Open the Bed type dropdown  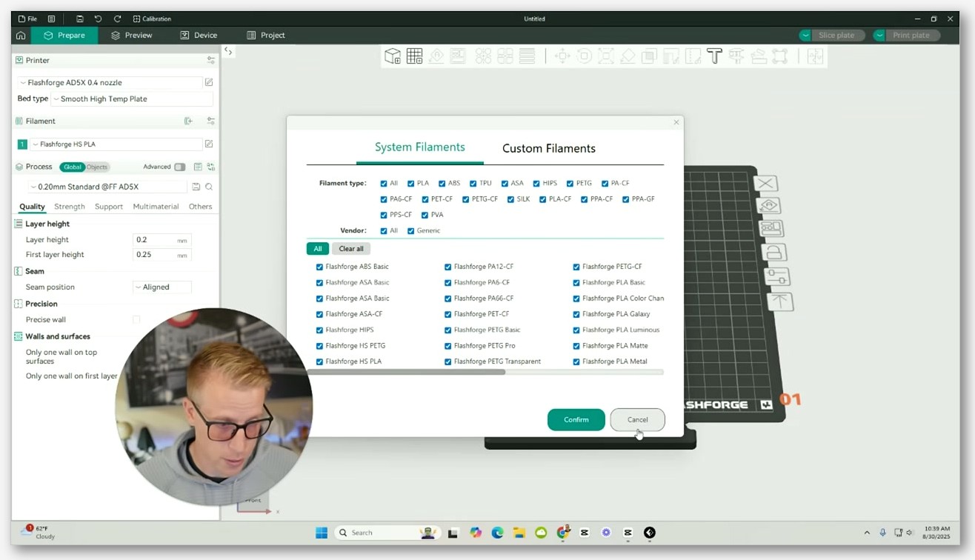coord(132,99)
